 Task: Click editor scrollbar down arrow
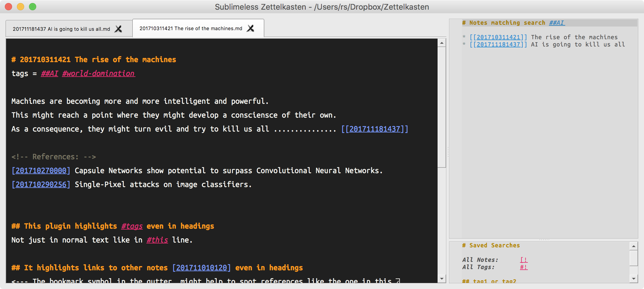[x=442, y=279]
